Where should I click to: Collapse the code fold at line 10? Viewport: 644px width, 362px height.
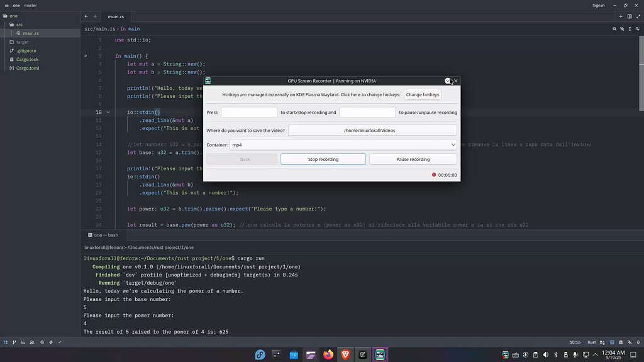click(107, 112)
